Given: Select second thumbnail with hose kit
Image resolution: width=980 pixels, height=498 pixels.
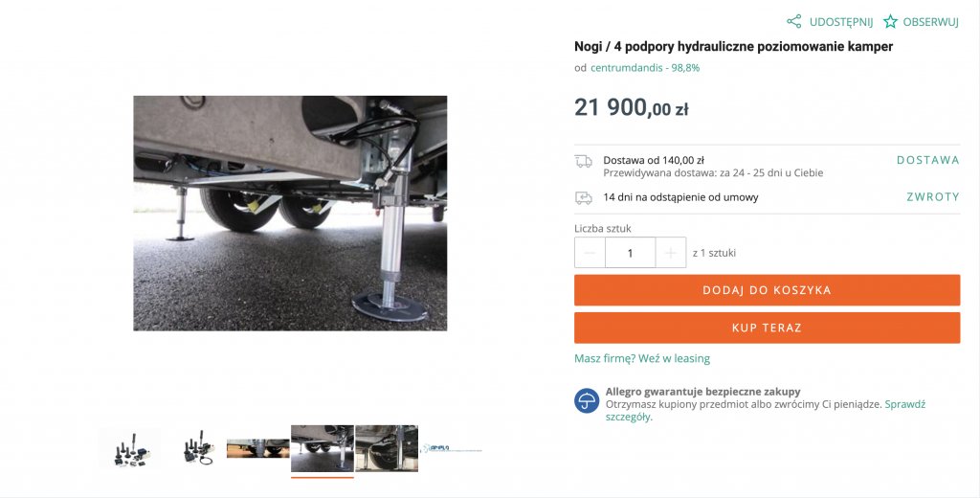Looking at the screenshot, I should (x=193, y=448).
